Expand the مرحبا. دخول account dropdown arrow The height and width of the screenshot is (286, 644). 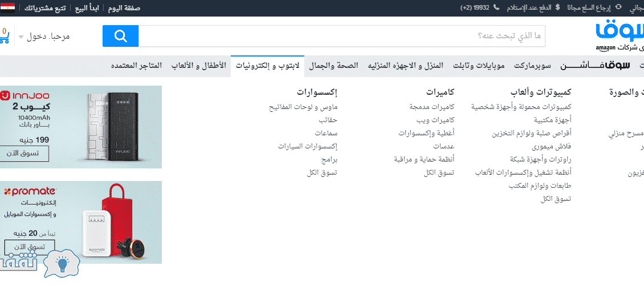click(21, 37)
